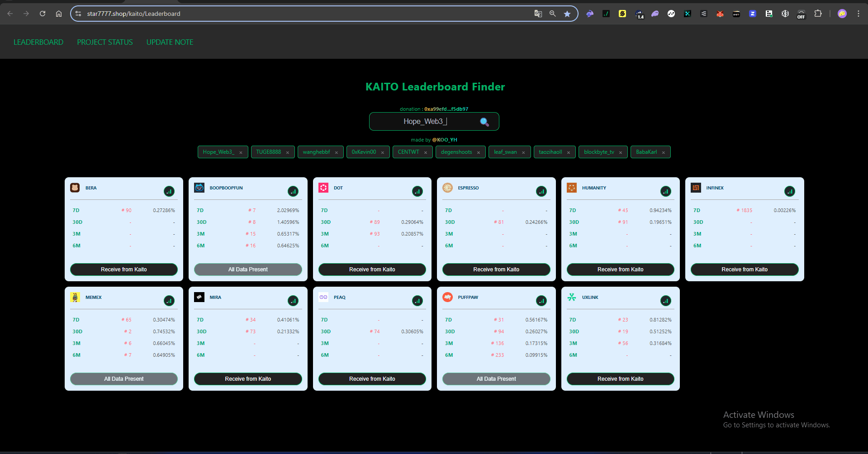Click the username search input field

[x=425, y=122]
